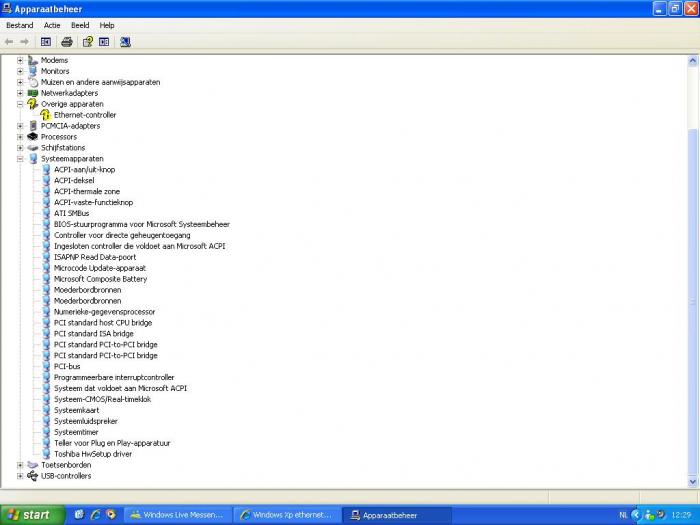Expand the Monitors node
Image resolution: width=700 pixels, height=525 pixels.
coord(20,71)
